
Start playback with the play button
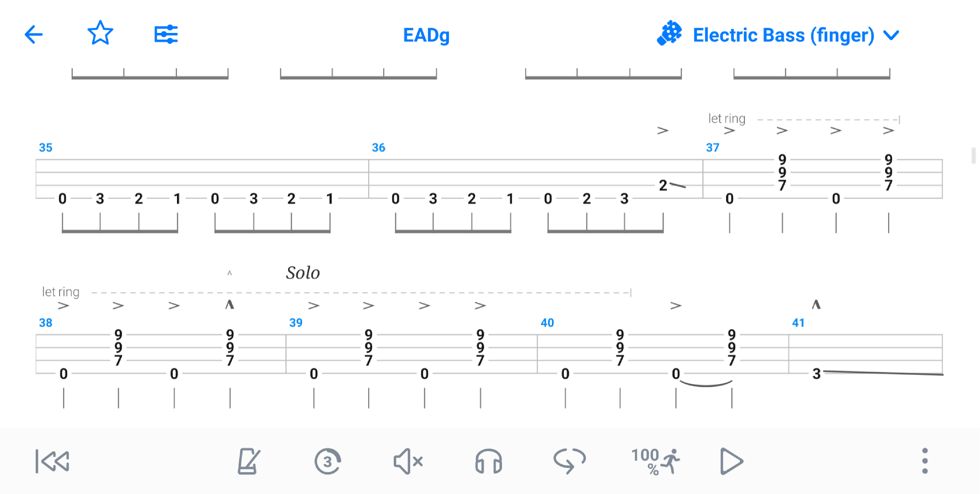731,461
